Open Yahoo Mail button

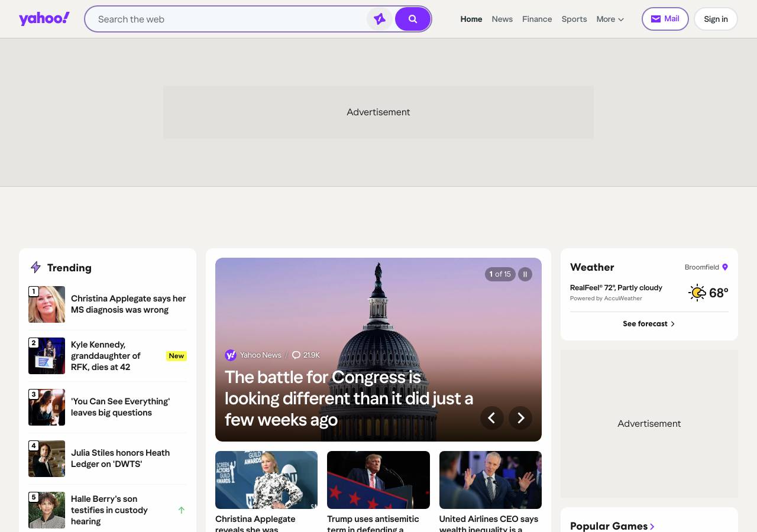(x=665, y=19)
